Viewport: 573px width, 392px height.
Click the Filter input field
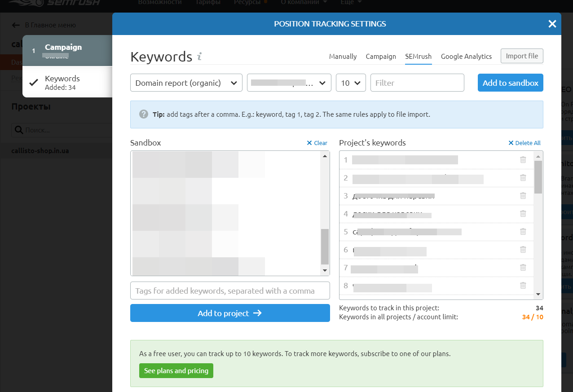tap(417, 83)
